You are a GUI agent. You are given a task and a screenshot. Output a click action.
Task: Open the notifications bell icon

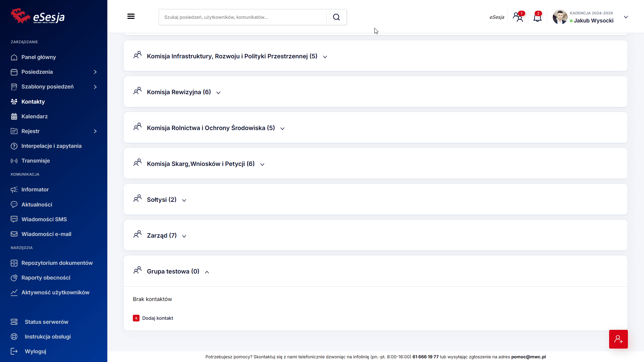(x=538, y=17)
